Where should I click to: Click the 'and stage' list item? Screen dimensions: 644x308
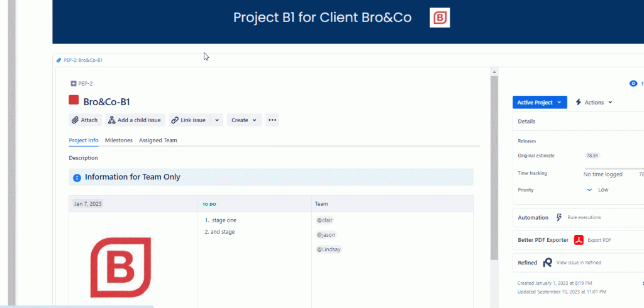(x=223, y=232)
